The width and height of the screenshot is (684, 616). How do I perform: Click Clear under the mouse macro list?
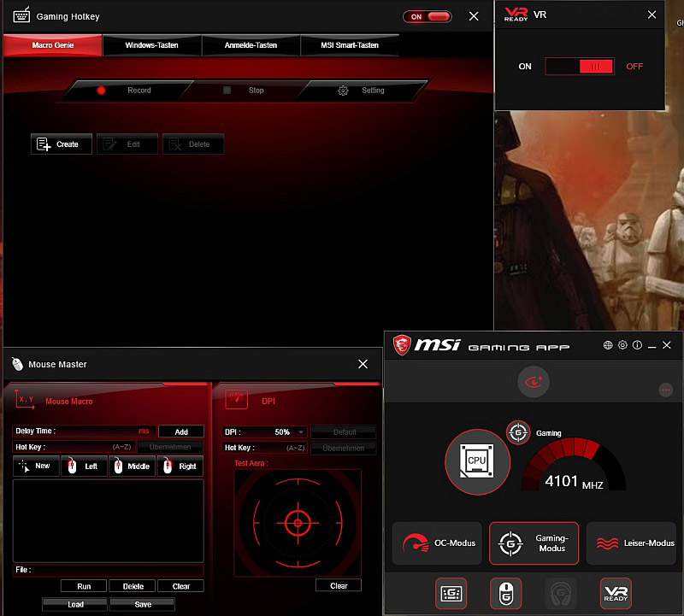tap(180, 586)
